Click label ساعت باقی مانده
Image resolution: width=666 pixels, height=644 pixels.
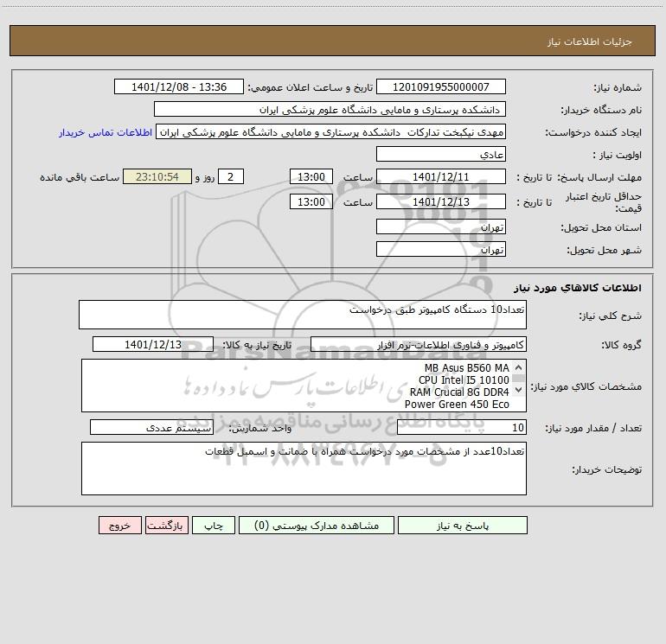[80, 177]
